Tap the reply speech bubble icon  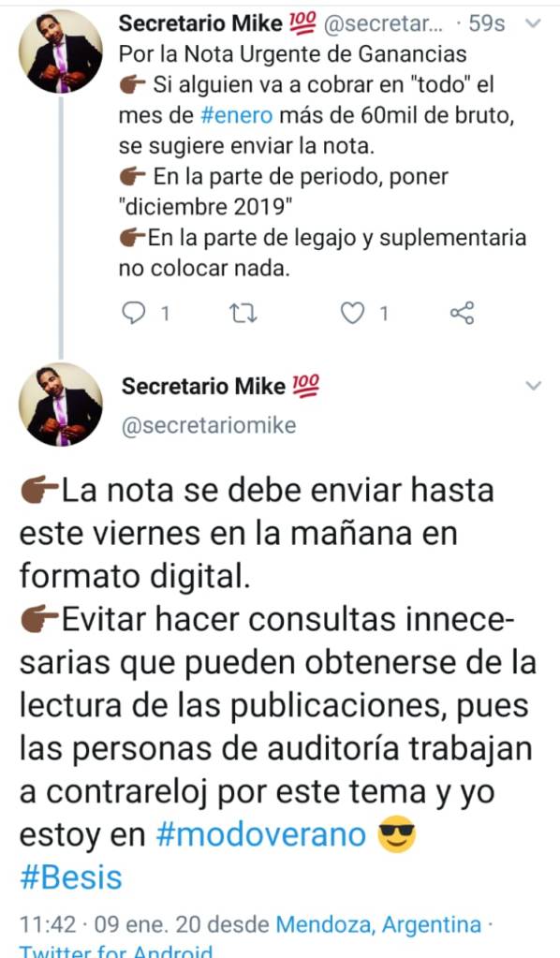133,314
